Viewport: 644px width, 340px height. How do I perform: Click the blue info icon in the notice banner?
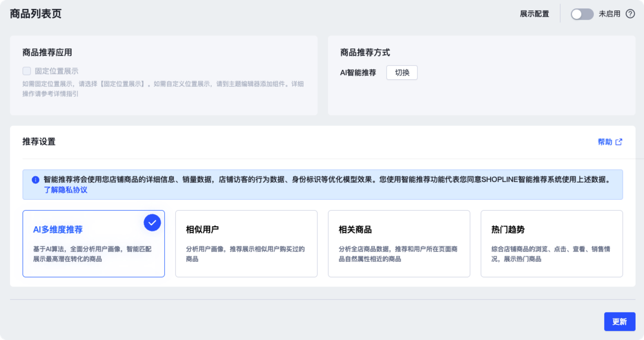pyautogui.click(x=35, y=180)
